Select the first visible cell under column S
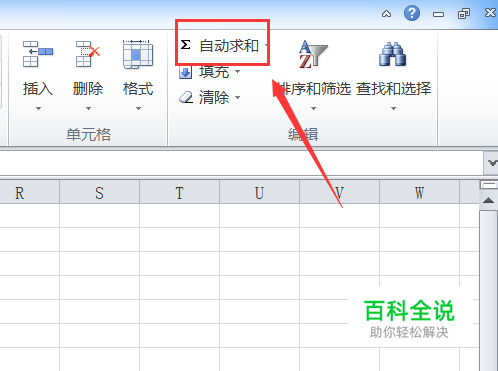This screenshot has height=371, width=498. click(99, 215)
